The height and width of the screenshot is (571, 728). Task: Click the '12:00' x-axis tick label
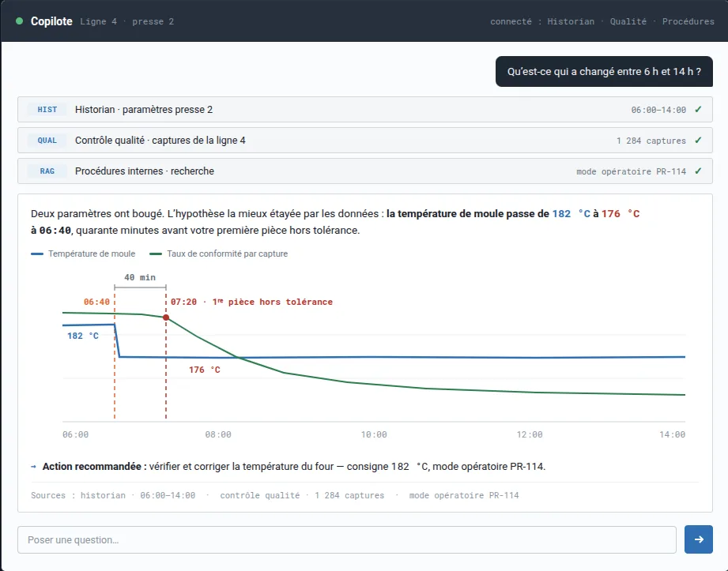pos(530,434)
